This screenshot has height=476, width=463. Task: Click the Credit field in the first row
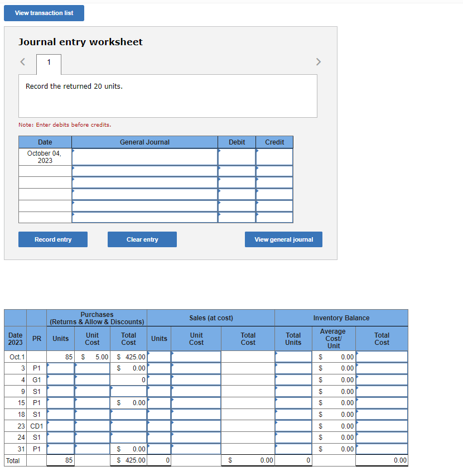[x=274, y=157]
